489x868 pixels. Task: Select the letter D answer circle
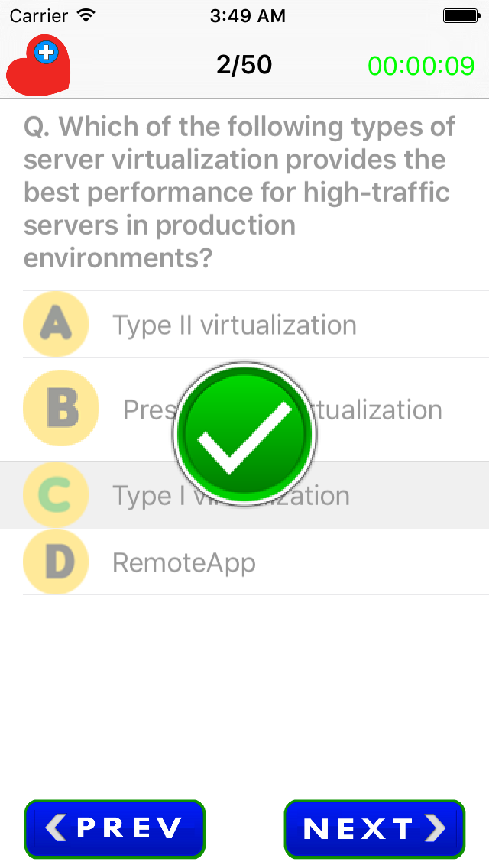pyautogui.click(x=56, y=562)
